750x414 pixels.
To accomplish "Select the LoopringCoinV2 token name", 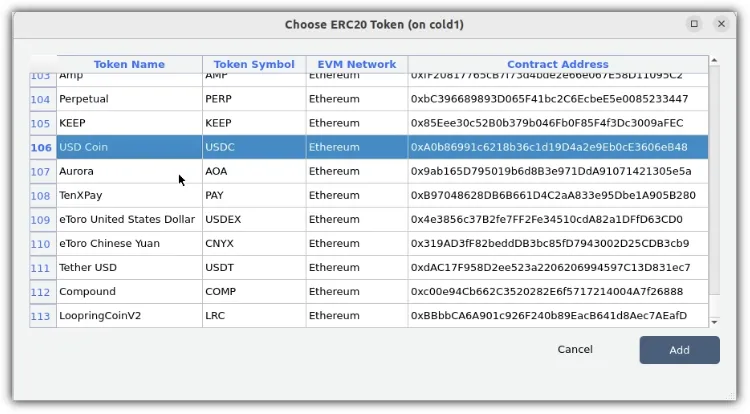I will point(129,316).
